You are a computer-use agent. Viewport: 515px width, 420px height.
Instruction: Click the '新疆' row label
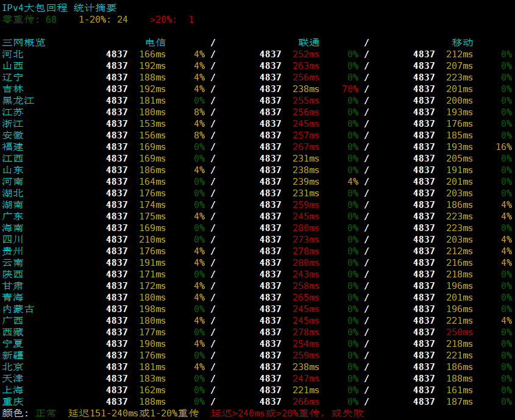(13, 355)
